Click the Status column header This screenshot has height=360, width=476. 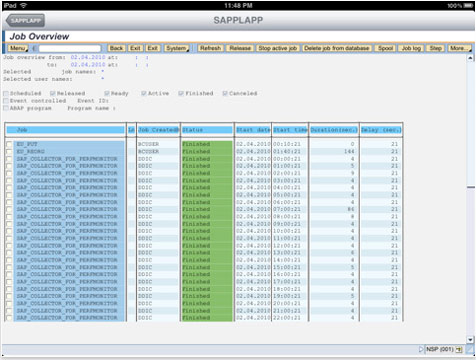[x=207, y=130]
